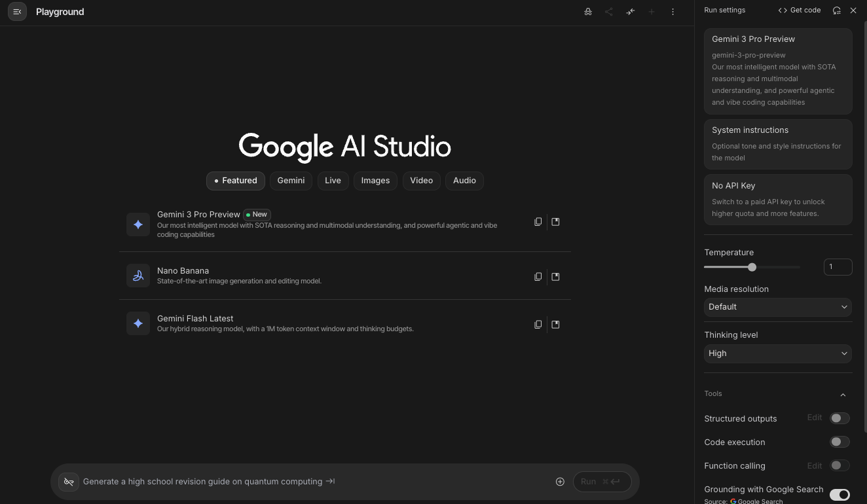Turn on Code execution toggle
This screenshot has width=867, height=504.
tap(839, 442)
